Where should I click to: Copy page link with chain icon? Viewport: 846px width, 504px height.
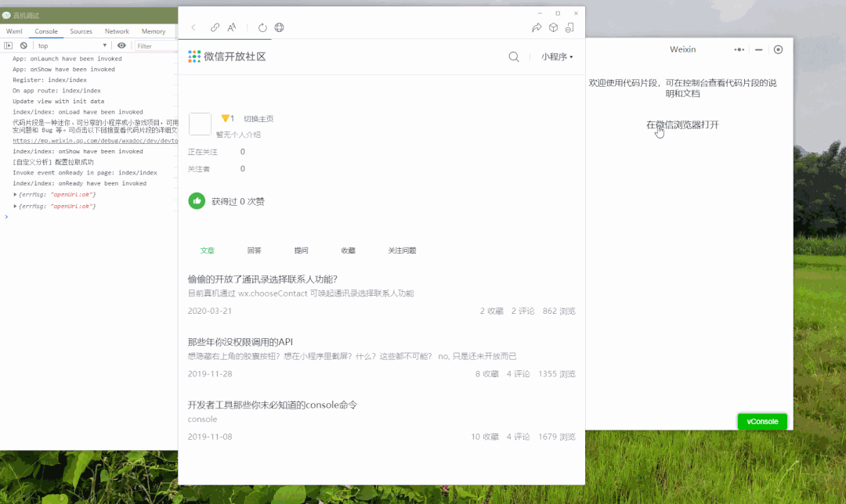coord(215,27)
